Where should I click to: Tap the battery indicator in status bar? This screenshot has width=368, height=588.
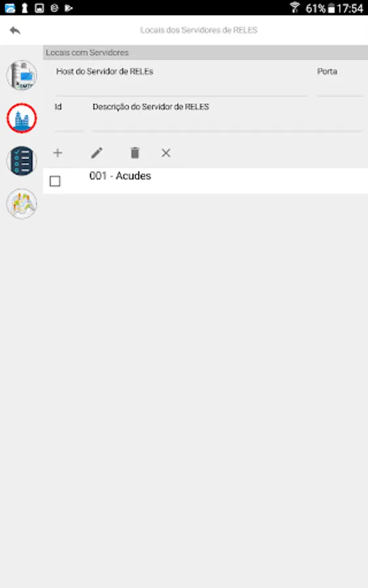tap(331, 8)
